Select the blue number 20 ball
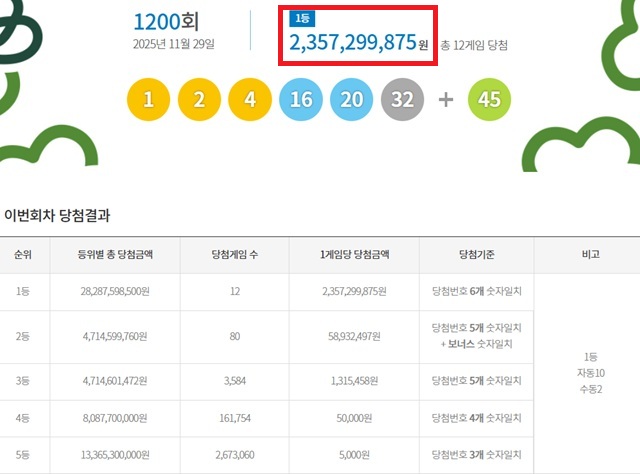 tap(352, 100)
